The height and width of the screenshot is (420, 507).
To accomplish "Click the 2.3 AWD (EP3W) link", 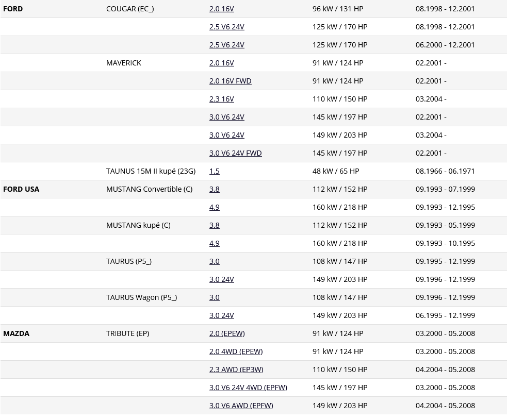I will tap(236, 370).
